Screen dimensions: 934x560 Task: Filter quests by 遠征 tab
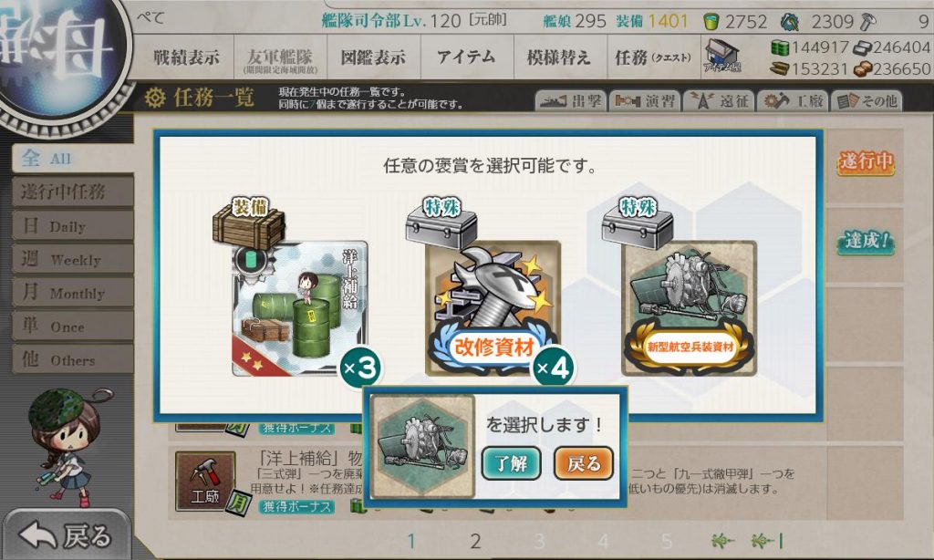pyautogui.click(x=719, y=101)
